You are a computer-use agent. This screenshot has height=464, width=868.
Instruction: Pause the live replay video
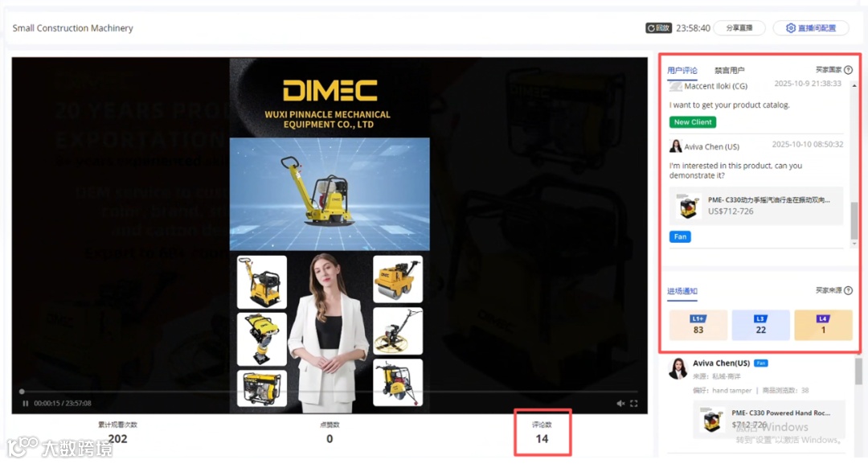[x=26, y=404]
